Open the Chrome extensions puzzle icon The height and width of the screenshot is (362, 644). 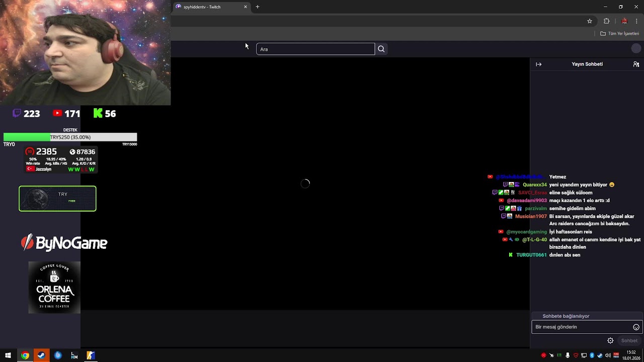pos(606,21)
